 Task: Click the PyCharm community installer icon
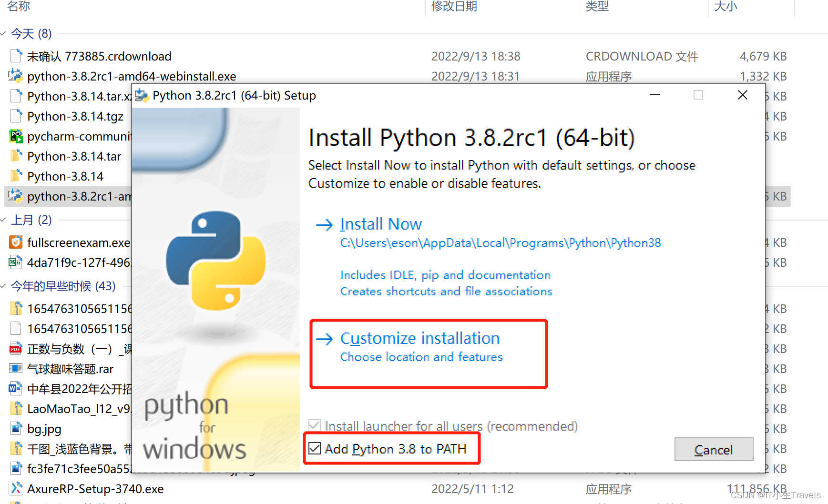(x=16, y=136)
